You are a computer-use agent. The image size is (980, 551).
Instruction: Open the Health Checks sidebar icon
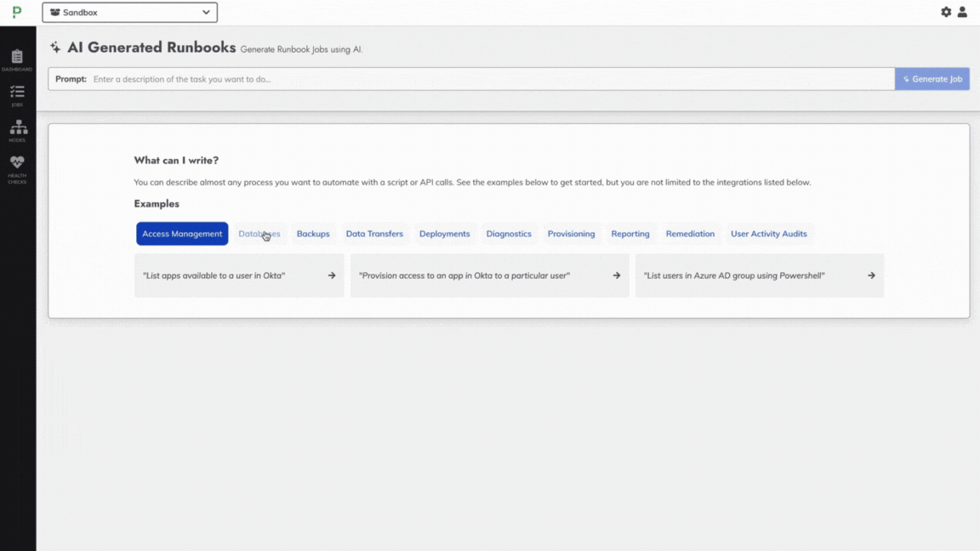(17, 167)
